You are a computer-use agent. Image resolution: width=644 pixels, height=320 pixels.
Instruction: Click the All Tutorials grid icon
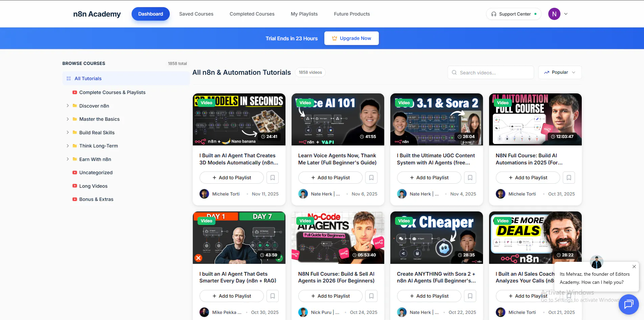[69, 78]
